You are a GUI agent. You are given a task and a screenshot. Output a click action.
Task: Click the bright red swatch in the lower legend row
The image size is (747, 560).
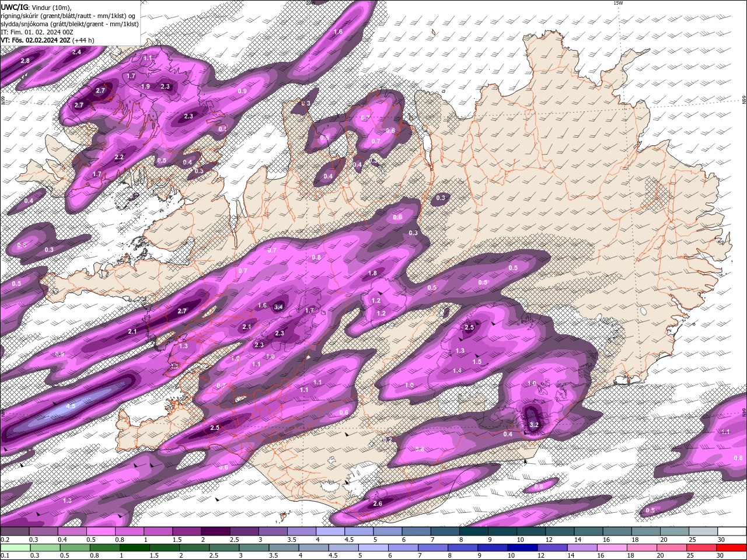(732, 547)
